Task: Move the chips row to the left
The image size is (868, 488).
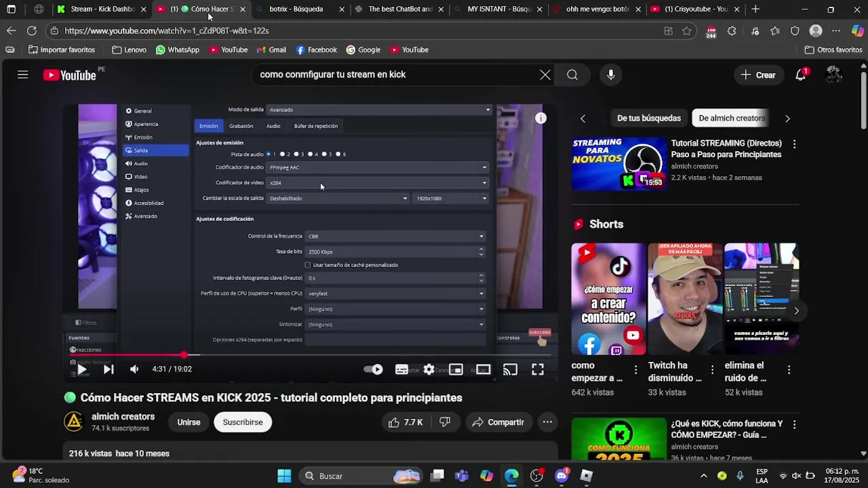Action: coord(583,119)
